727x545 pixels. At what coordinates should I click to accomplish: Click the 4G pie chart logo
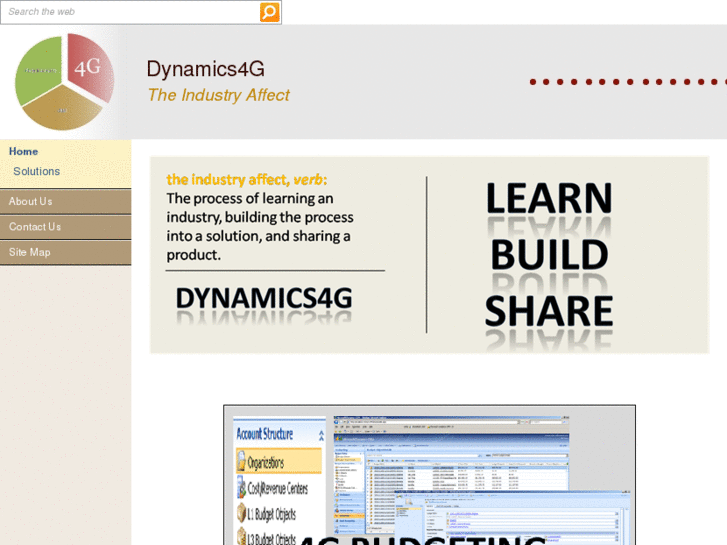pos(64,82)
